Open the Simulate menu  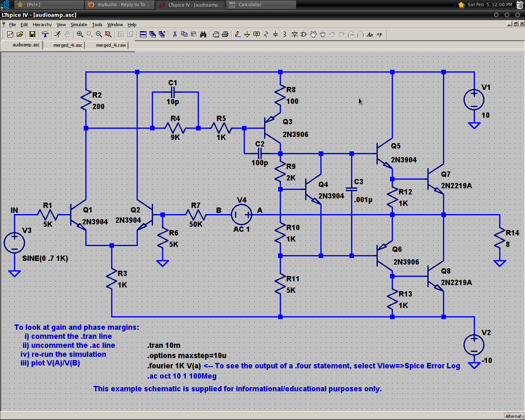coord(79,25)
